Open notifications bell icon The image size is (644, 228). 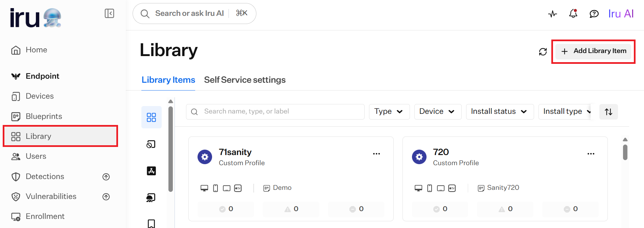(x=573, y=14)
